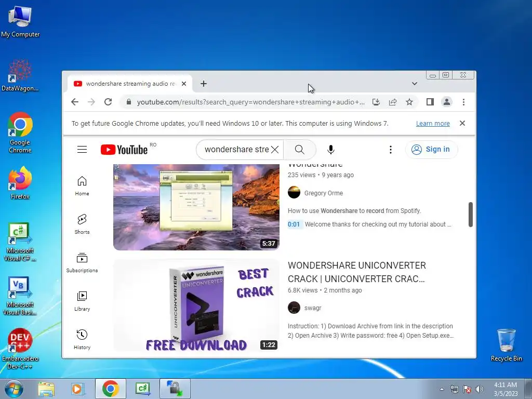Open YouTube settings three-dot menu
The height and width of the screenshot is (399, 532).
391,149
